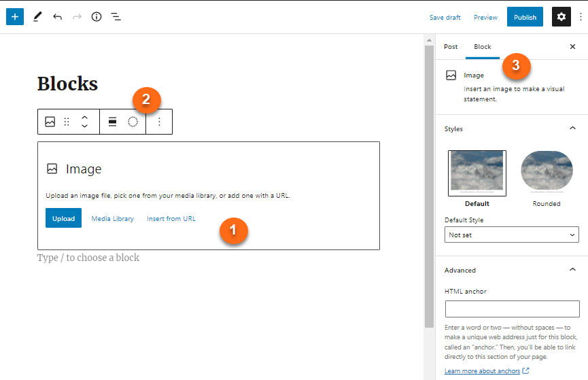Click the dotted circle style icon
The height and width of the screenshot is (380, 588).
click(133, 122)
